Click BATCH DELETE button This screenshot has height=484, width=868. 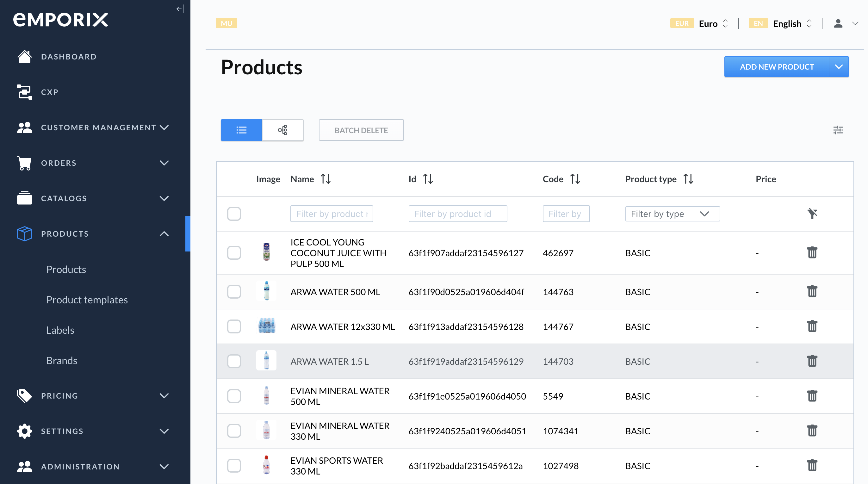tap(360, 129)
